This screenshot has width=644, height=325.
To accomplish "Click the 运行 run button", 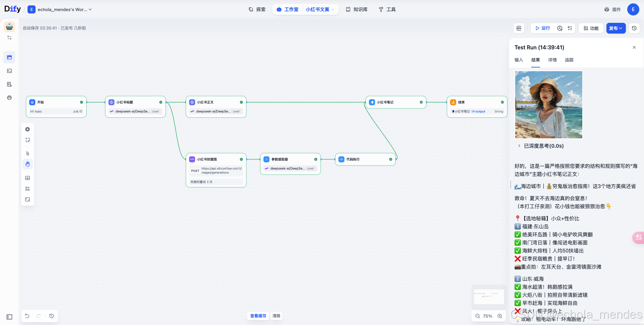I will (542, 28).
